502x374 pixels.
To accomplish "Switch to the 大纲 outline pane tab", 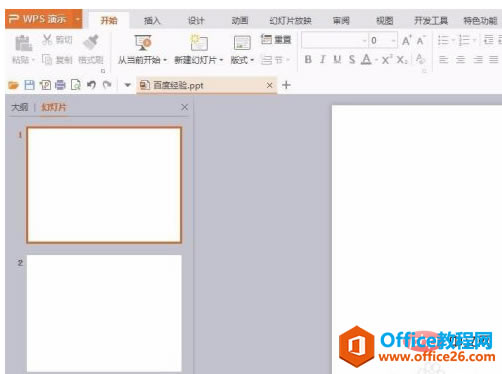I will click(20, 107).
